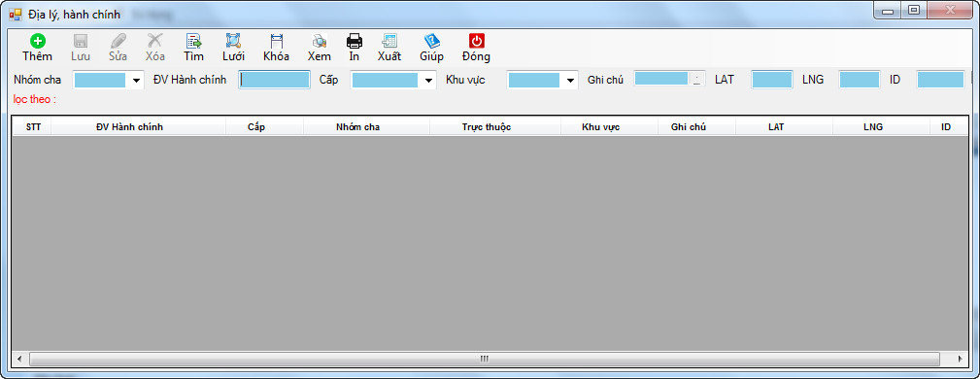Click the Xem preview icon

(320, 41)
